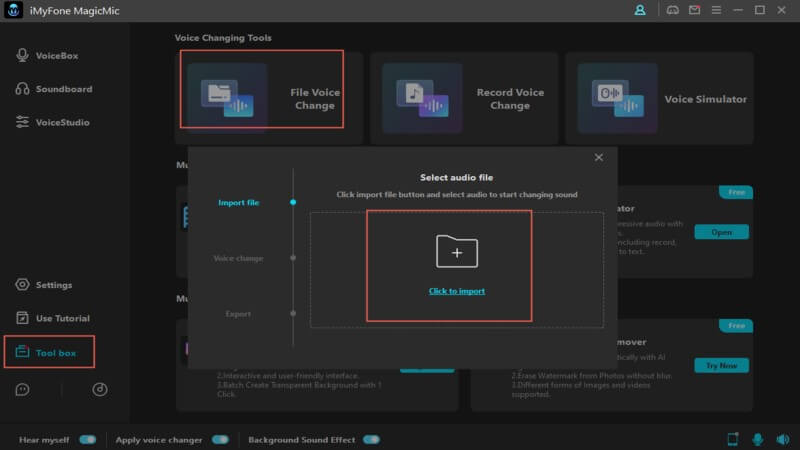
Task: Open the Soundboard section
Action: tap(54, 89)
